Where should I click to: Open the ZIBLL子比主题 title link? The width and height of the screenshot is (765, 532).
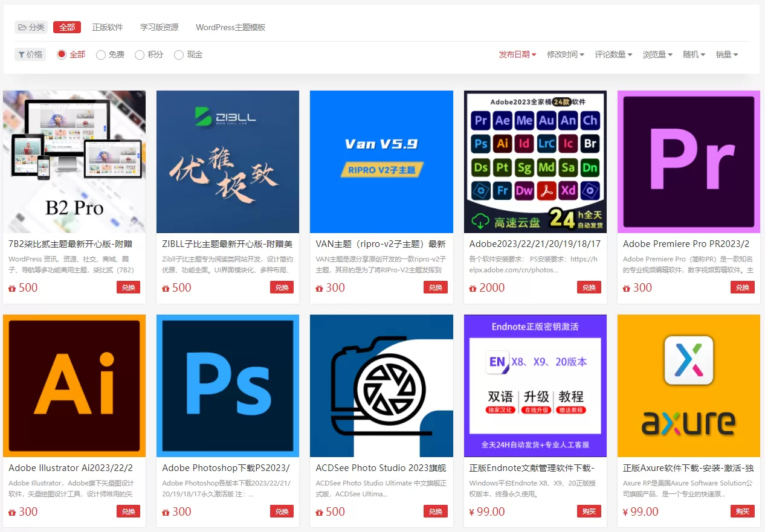click(227, 244)
